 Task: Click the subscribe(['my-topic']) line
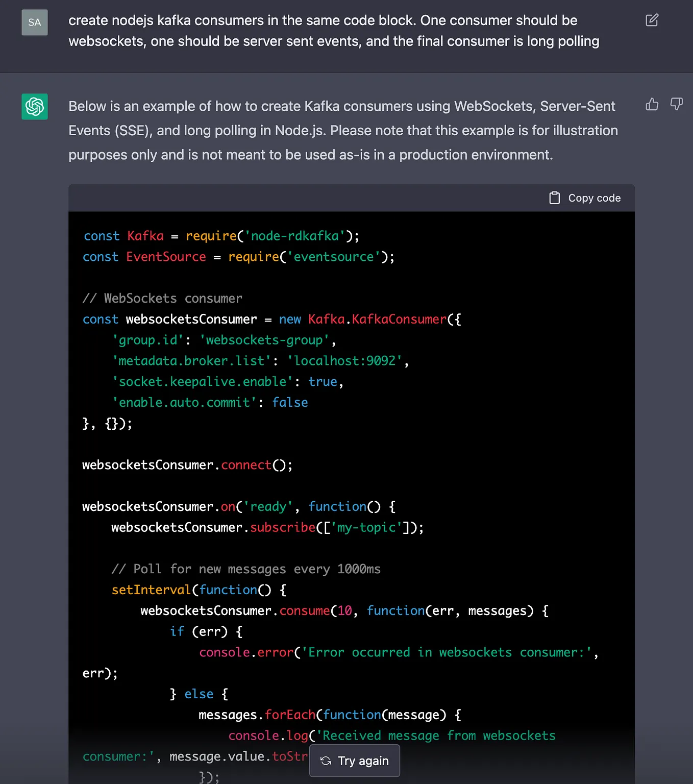pyautogui.click(x=268, y=528)
